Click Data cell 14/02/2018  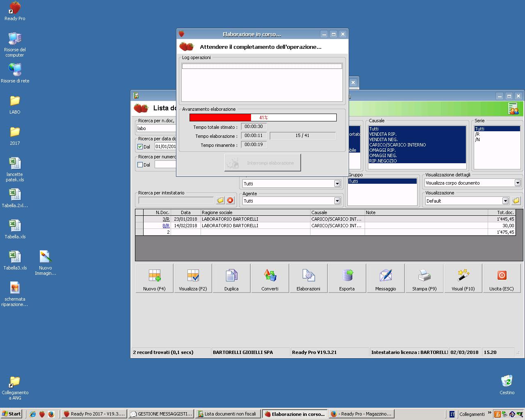coord(185,226)
